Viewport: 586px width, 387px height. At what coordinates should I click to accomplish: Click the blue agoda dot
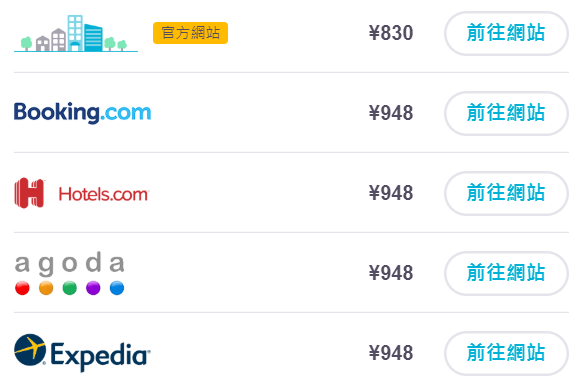117,288
